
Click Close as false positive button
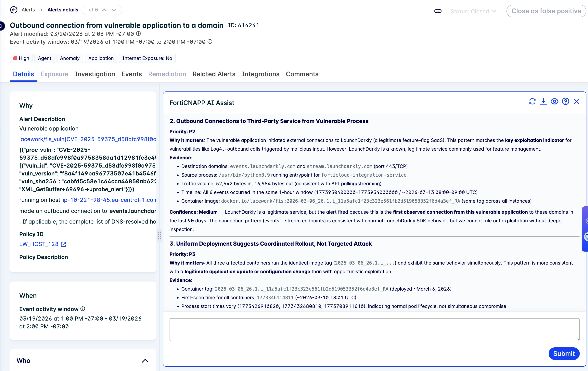click(x=546, y=11)
